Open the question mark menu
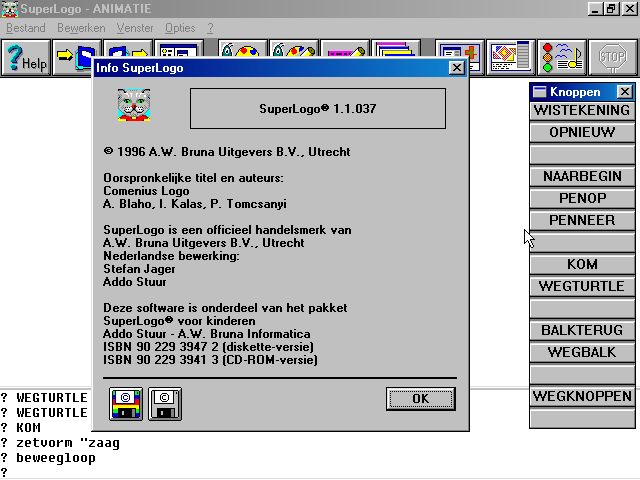 pyautogui.click(x=210, y=28)
